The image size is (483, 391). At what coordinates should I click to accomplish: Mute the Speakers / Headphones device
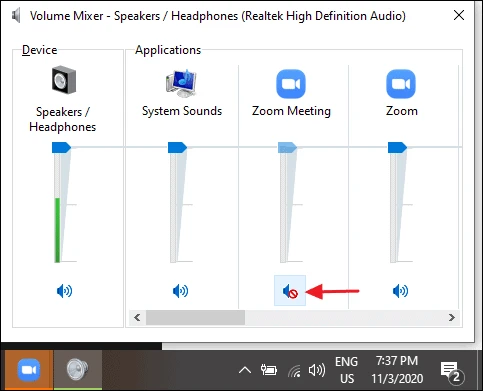[x=64, y=291]
